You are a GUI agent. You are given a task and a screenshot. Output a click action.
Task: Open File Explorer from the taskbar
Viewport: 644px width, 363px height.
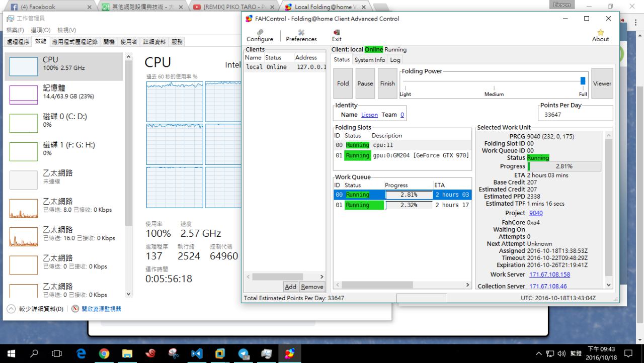coord(127,353)
